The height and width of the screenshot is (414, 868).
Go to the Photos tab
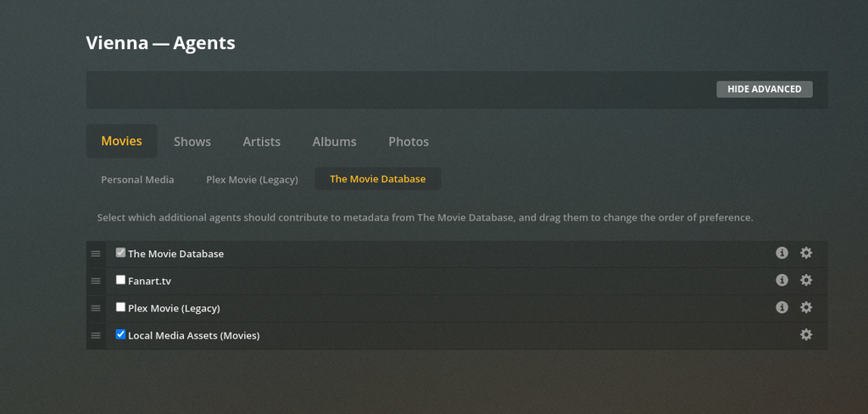(x=409, y=142)
